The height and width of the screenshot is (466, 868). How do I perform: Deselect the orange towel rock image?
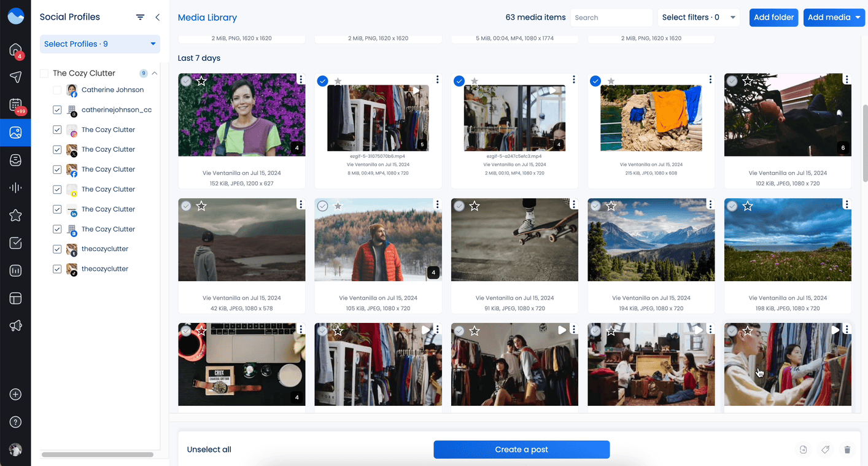point(595,81)
